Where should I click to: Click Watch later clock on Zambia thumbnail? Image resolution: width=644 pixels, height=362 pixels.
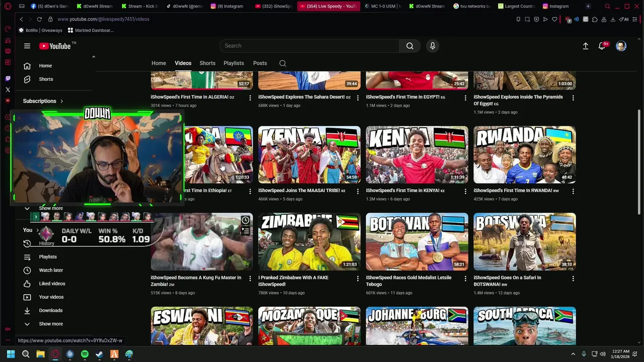pyautogui.click(x=246, y=220)
